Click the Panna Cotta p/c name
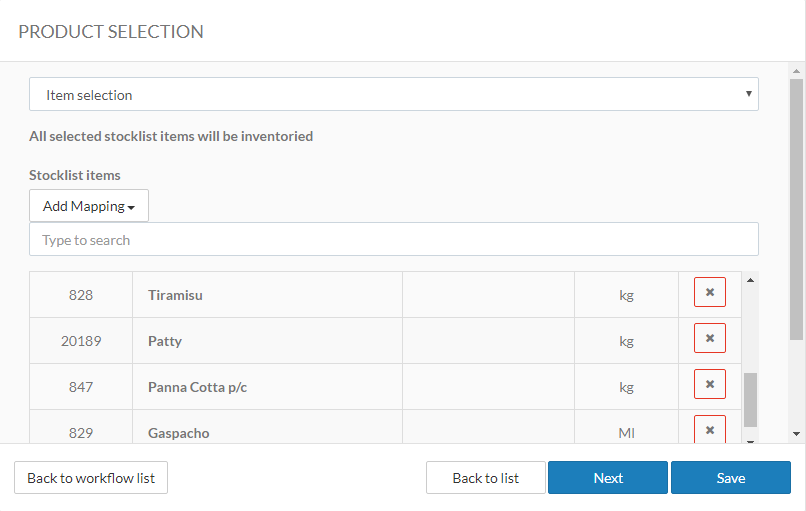This screenshot has height=511, width=806. click(198, 387)
